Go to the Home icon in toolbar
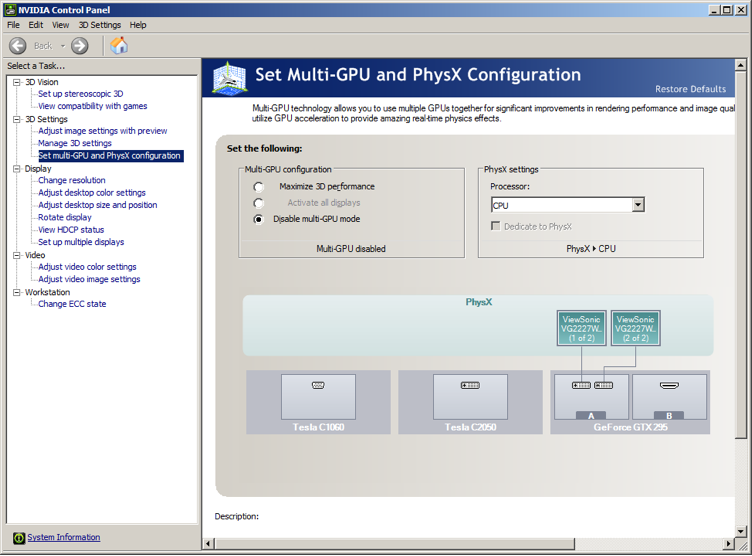 click(119, 46)
